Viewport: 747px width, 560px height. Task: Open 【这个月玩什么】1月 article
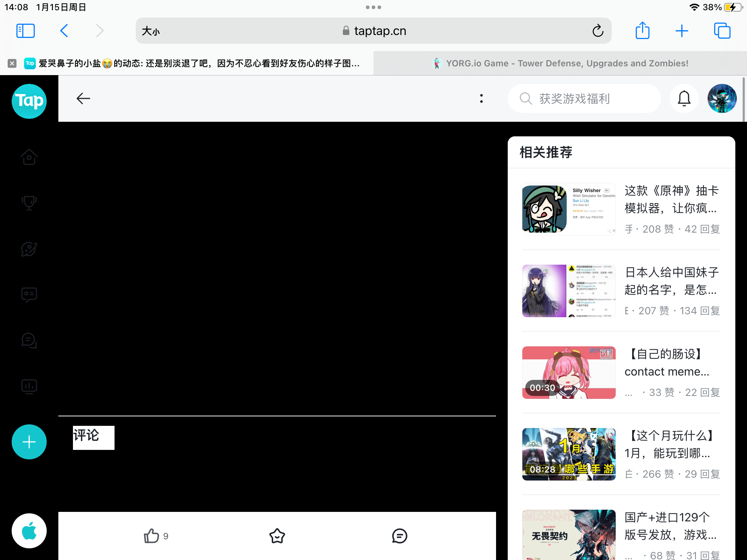click(670, 444)
